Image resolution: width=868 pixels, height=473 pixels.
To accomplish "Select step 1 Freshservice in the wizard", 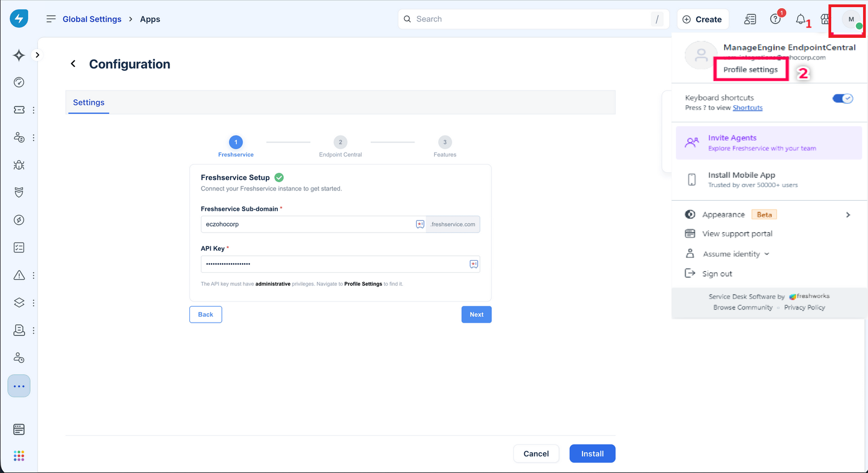I will pyautogui.click(x=236, y=147).
